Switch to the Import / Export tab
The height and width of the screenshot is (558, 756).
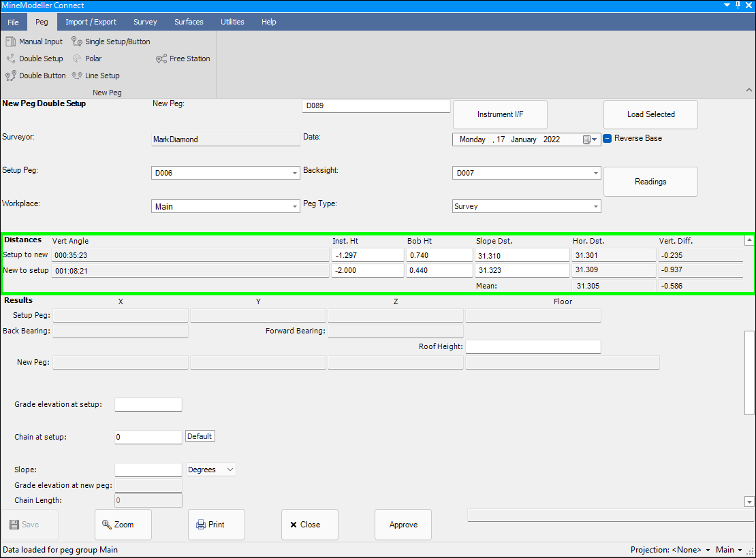(91, 22)
